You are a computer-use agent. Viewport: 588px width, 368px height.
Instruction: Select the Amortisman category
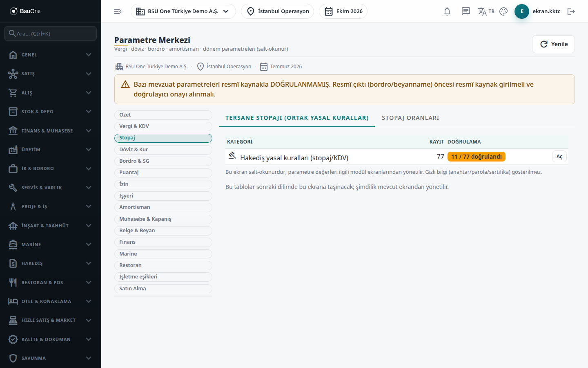(163, 207)
